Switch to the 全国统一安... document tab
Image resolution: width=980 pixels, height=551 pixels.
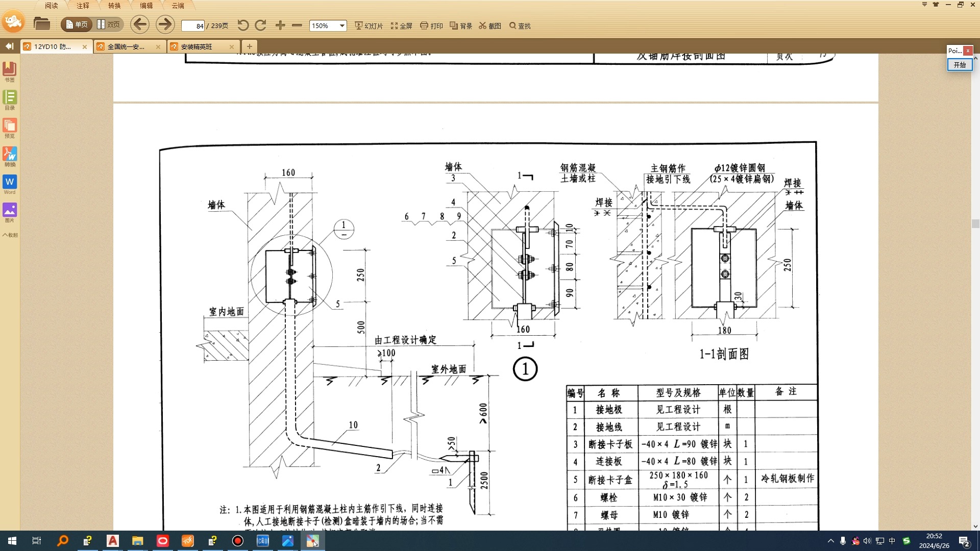[x=126, y=46]
